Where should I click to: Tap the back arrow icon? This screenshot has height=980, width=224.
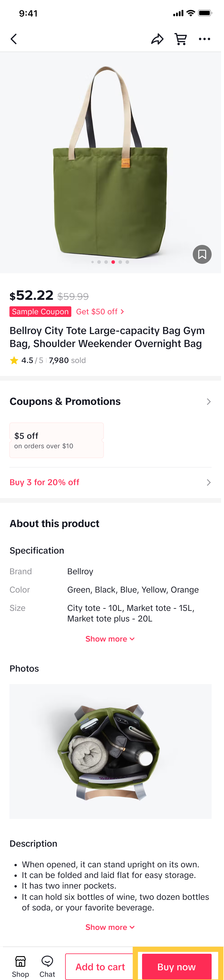[14, 39]
